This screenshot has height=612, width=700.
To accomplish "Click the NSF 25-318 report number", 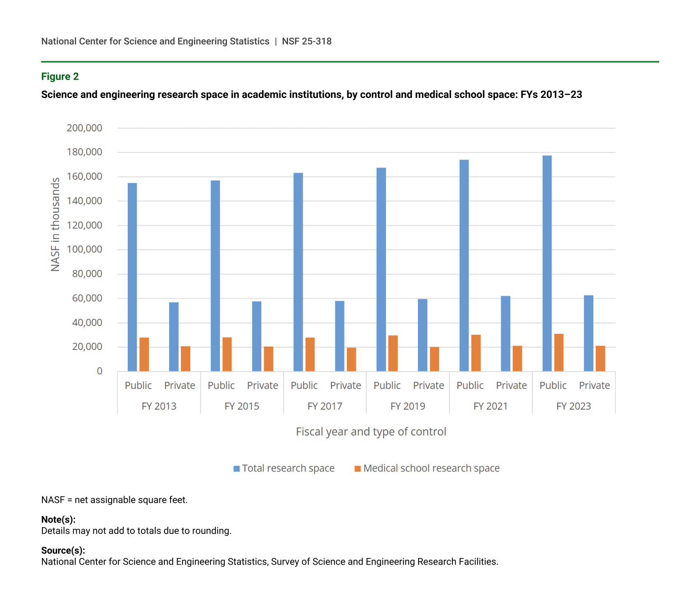I will [x=307, y=41].
